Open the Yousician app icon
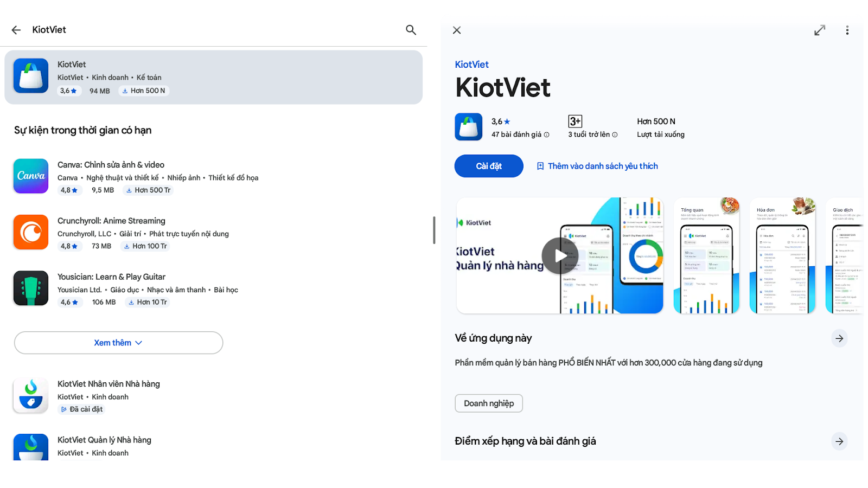Screen dimensions: 868x488 [31, 288]
